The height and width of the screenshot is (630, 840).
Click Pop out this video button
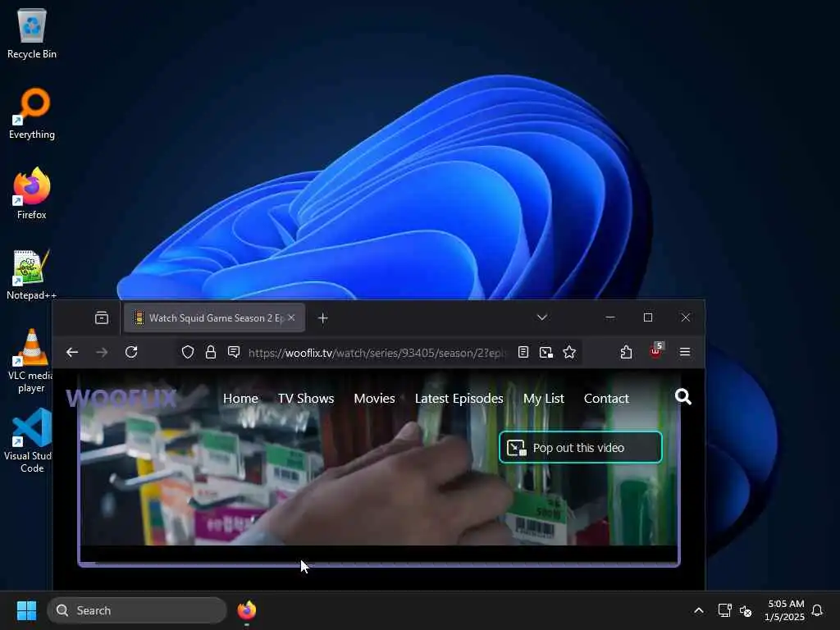click(581, 447)
